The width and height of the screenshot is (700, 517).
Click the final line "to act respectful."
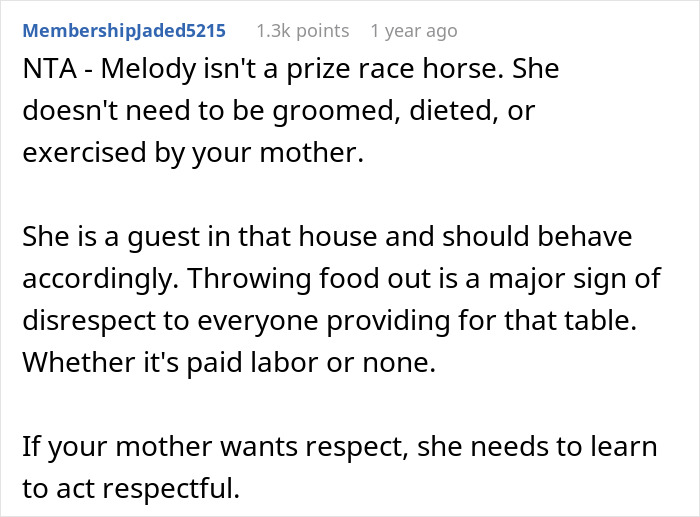[x=131, y=488]
